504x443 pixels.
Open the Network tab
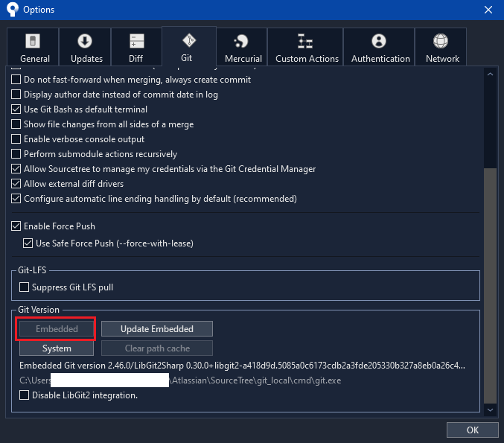441,47
